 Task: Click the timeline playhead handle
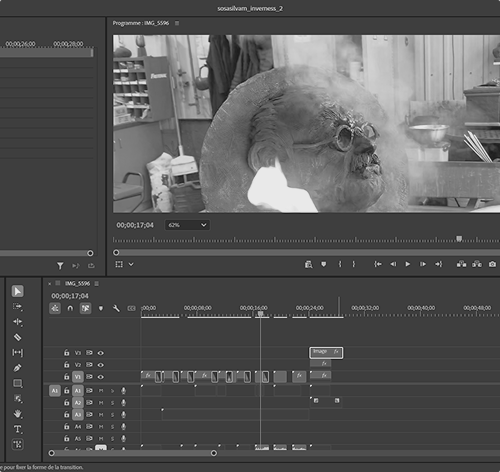pyautogui.click(x=261, y=314)
